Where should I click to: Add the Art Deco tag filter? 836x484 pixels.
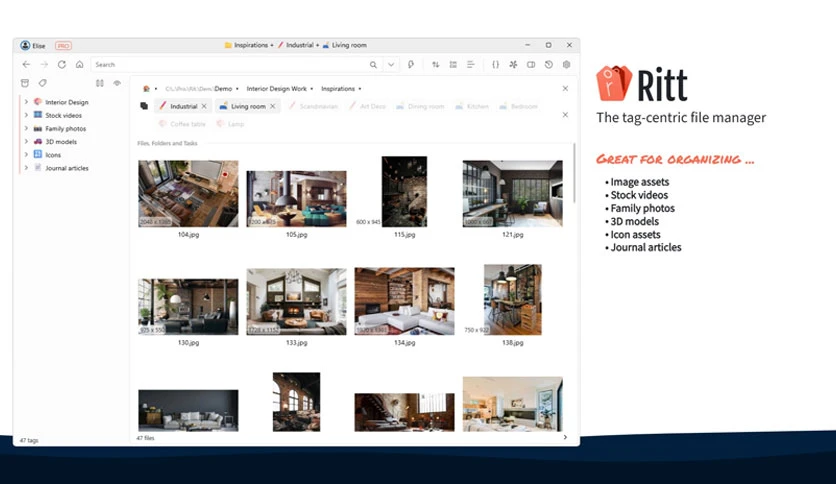tap(367, 107)
